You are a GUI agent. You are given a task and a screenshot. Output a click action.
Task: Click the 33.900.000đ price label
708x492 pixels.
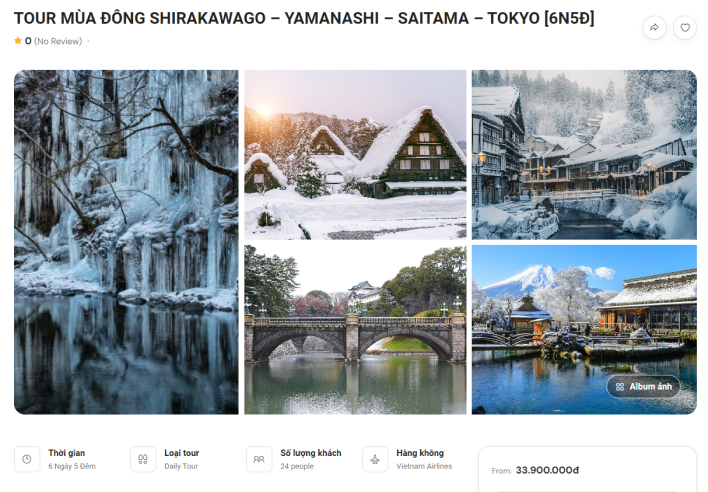click(x=547, y=470)
